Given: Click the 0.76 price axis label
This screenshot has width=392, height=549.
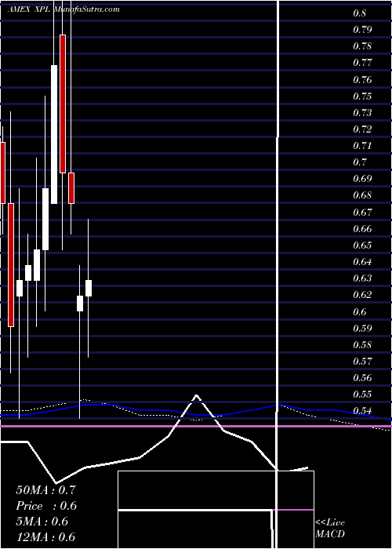Looking at the screenshot, I should coord(362,80).
